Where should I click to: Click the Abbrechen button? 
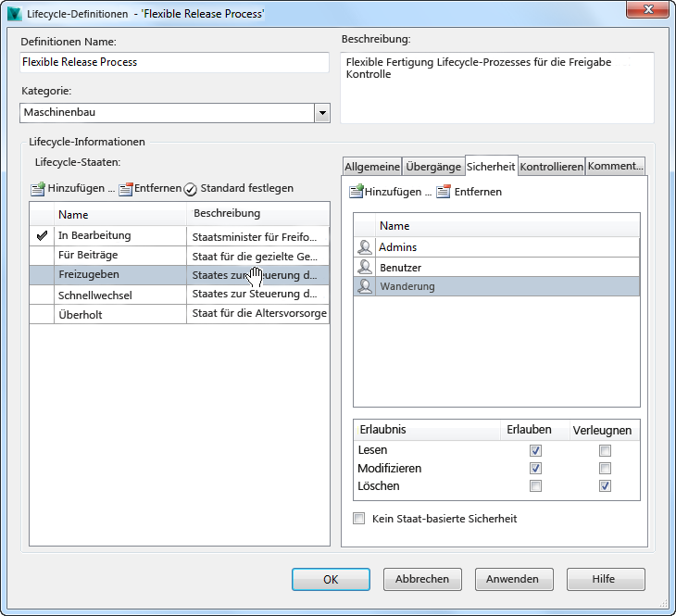pos(422,579)
